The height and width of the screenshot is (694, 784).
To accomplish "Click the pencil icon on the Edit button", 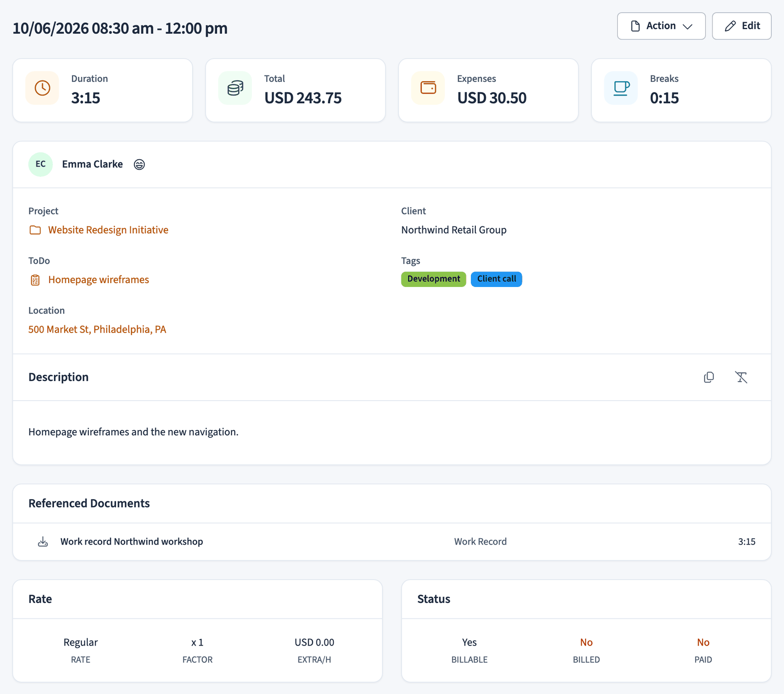I will 730,26.
